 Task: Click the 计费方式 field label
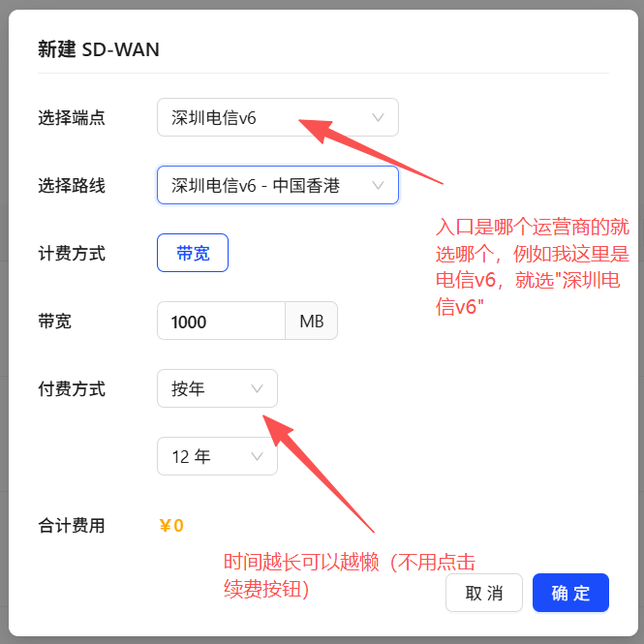pos(72,254)
